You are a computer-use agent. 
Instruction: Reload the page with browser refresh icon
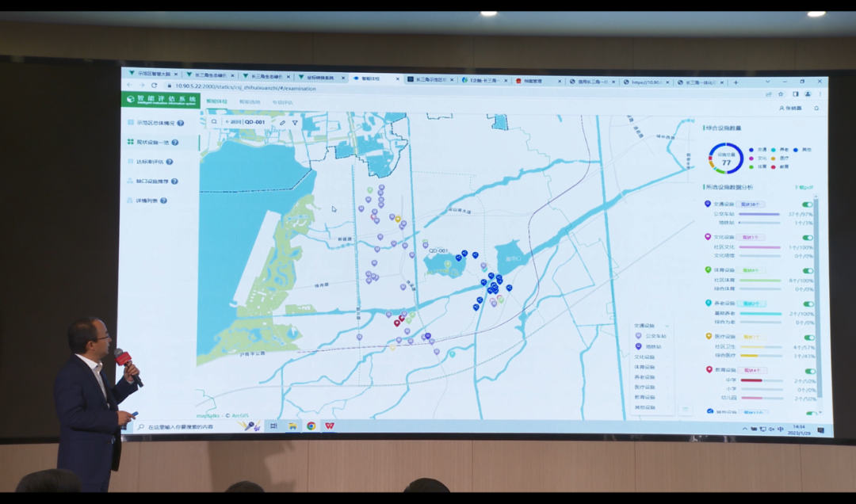tap(154, 85)
